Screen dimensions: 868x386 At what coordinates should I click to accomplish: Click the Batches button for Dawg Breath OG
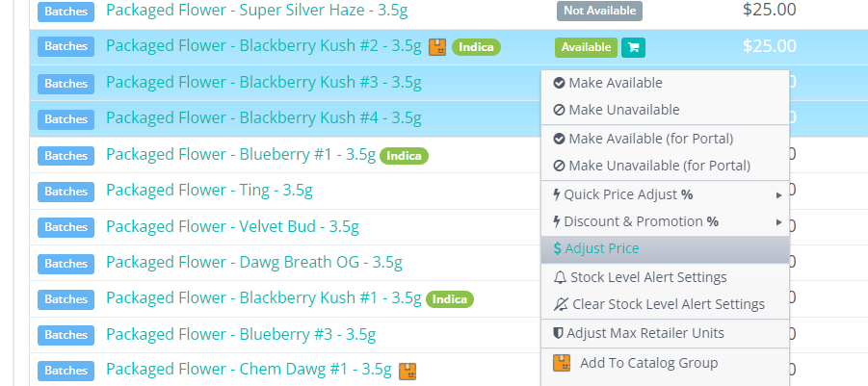click(x=66, y=263)
